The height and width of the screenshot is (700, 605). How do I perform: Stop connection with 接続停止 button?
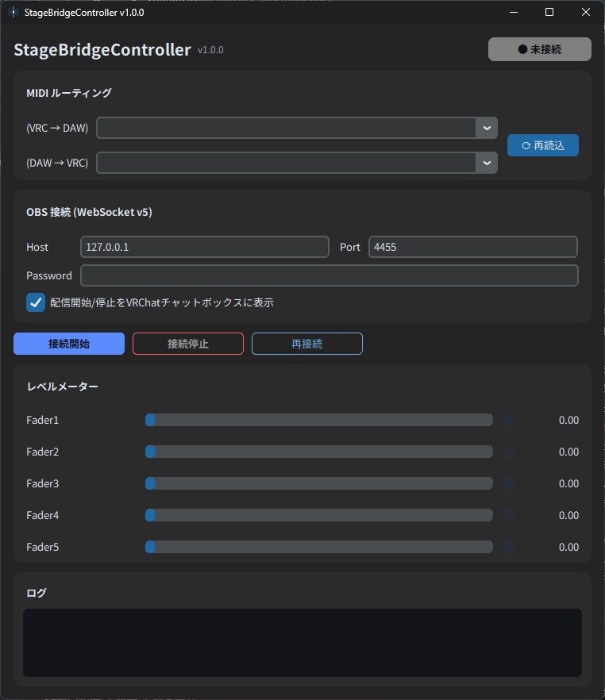[188, 344]
